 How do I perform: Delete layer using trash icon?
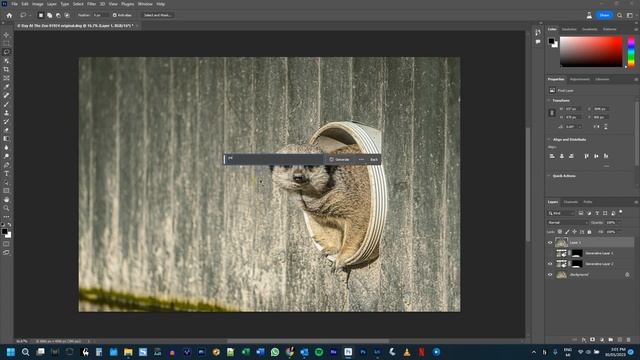pos(628,340)
